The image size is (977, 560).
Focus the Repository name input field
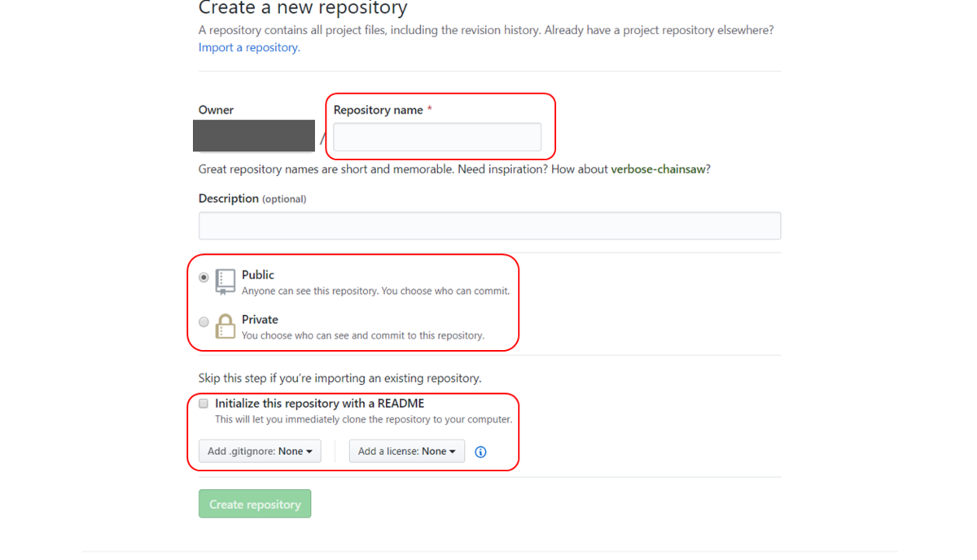click(x=437, y=137)
